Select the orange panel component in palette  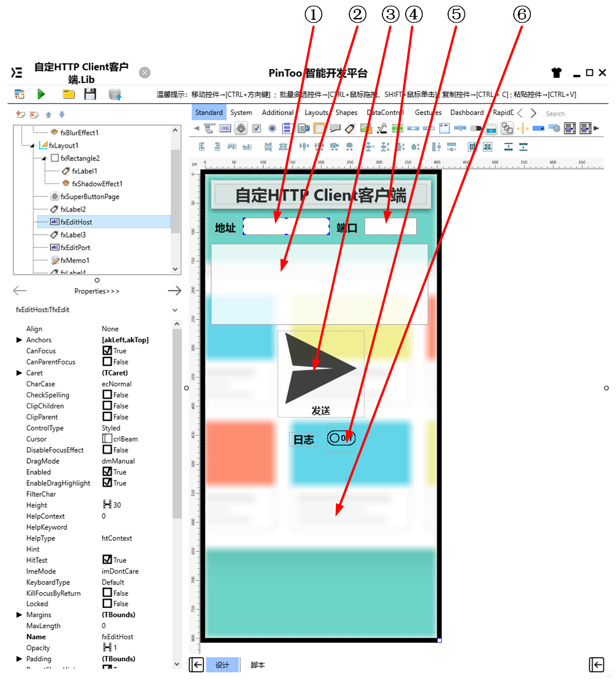tap(319, 128)
